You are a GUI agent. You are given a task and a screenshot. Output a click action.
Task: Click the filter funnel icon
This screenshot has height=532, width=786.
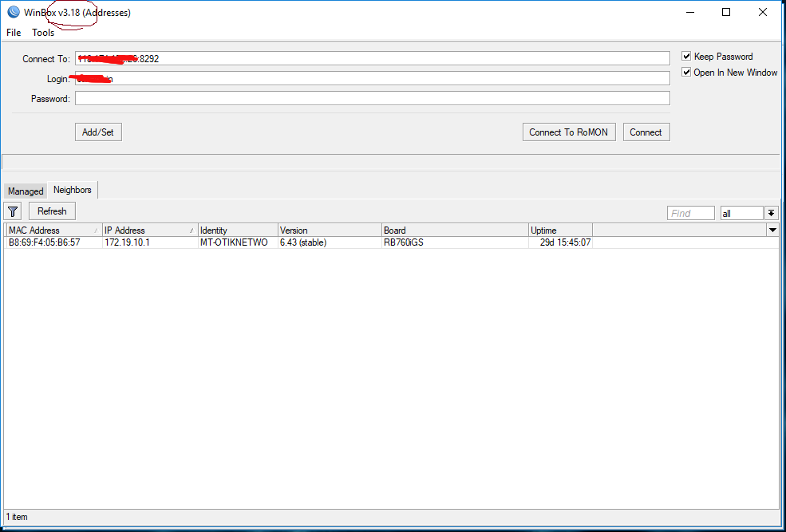pyautogui.click(x=13, y=211)
